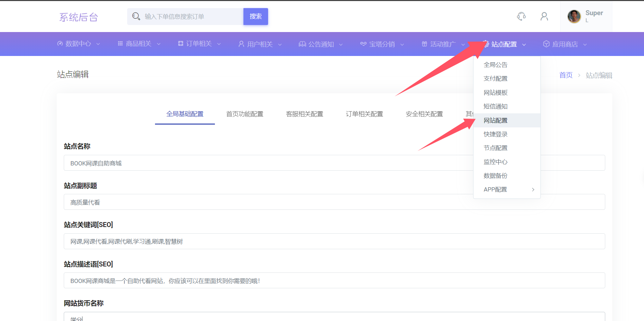
Task: Switch to the 首页功能配置 tab
Action: click(244, 114)
